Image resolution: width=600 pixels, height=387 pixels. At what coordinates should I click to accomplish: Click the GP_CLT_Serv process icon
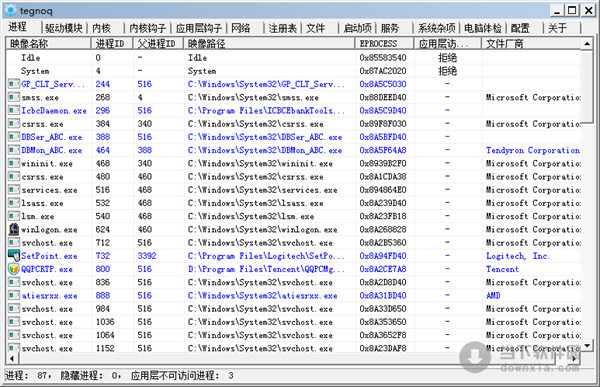point(14,84)
